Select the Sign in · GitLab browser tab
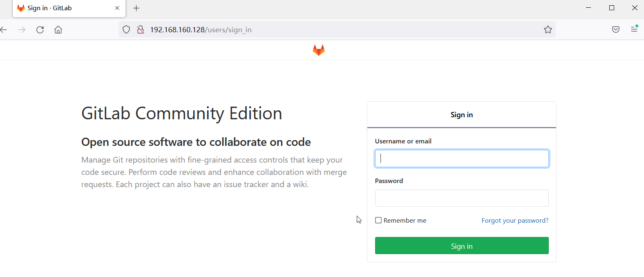The width and height of the screenshot is (644, 277). 61,8
